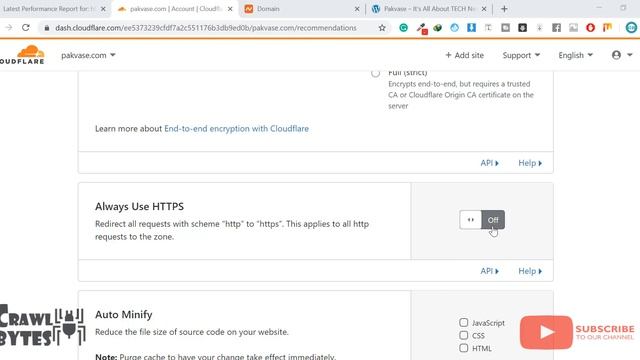Open a new browser tab
640x360 pixels.
pyautogui.click(x=504, y=9)
